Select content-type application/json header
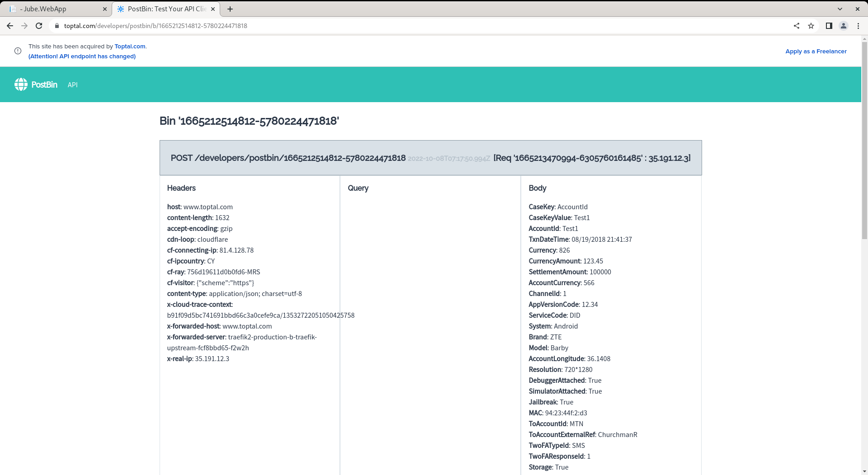868x475 pixels. [234, 293]
